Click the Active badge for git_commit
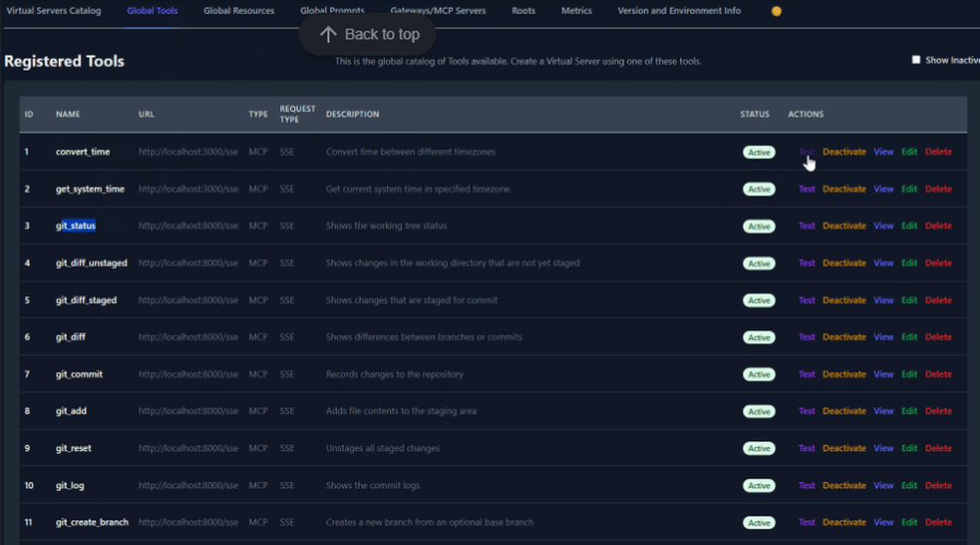 759,374
